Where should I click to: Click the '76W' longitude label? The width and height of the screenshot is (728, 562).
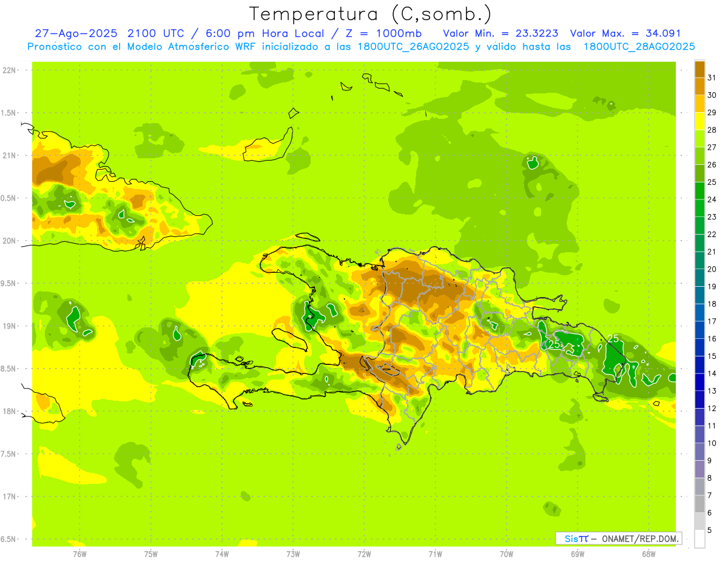coord(79,554)
